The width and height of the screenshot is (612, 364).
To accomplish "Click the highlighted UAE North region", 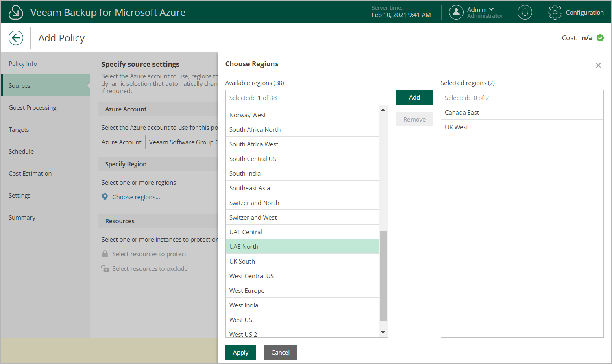I will [302, 246].
